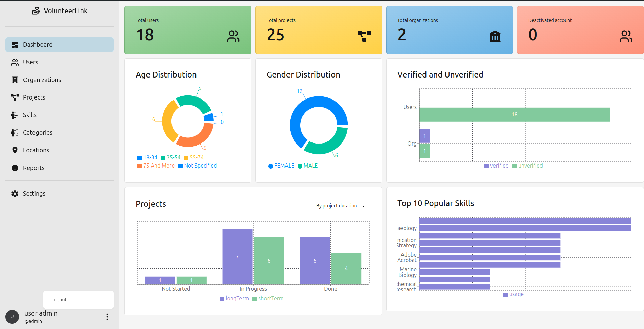Image resolution: width=644 pixels, height=329 pixels.
Task: Click the Users people icon in sidebar
Action: point(15,62)
